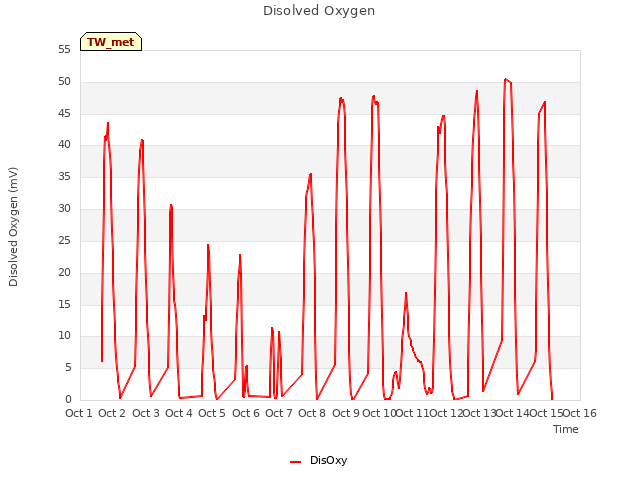
Task: Click the 'Oct 1' x-axis label
Action: [79, 413]
